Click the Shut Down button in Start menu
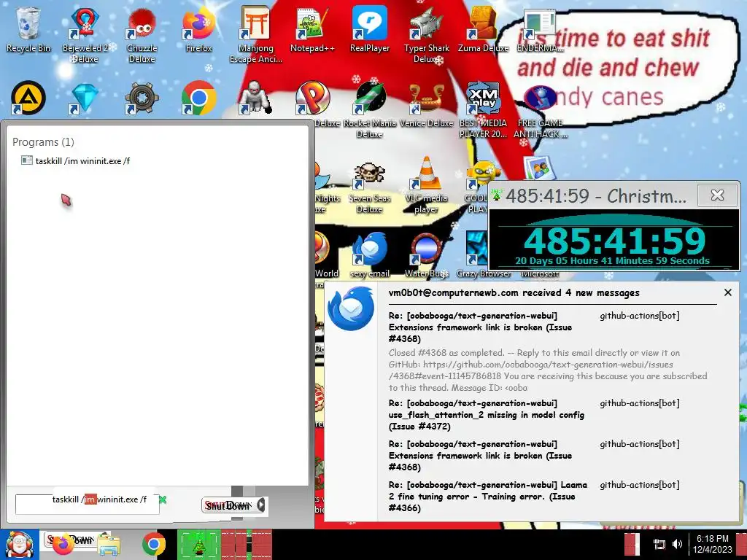The width and height of the screenshot is (747, 560). tap(229, 505)
